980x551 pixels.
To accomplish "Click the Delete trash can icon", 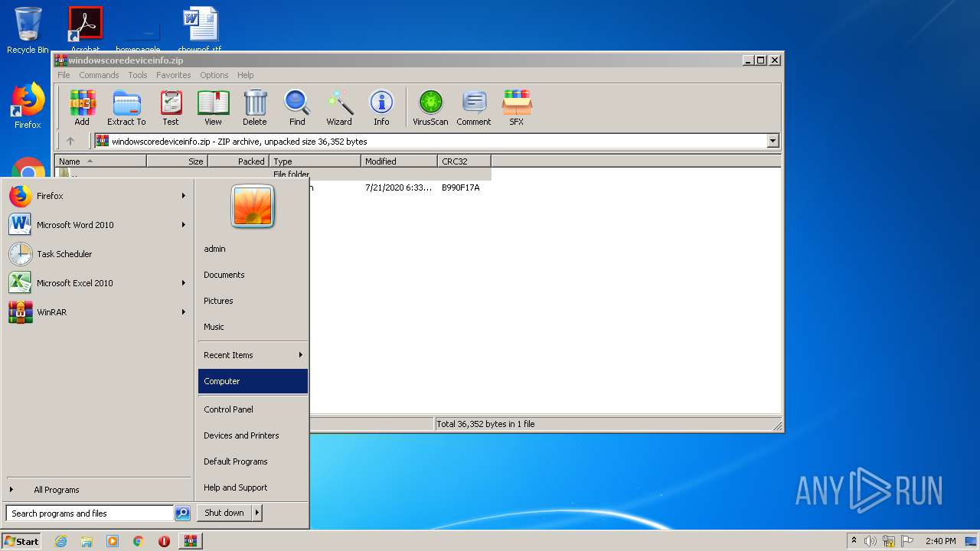I will point(255,107).
